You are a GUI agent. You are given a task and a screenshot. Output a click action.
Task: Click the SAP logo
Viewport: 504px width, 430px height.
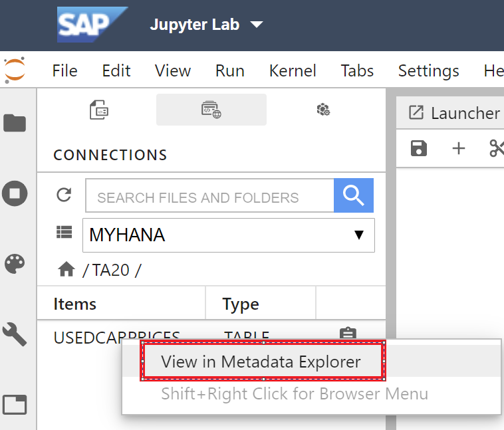click(x=92, y=25)
